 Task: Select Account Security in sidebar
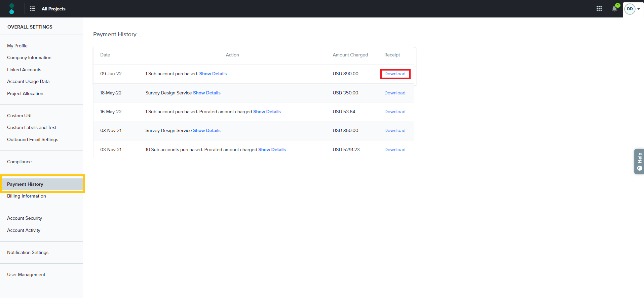click(x=25, y=218)
